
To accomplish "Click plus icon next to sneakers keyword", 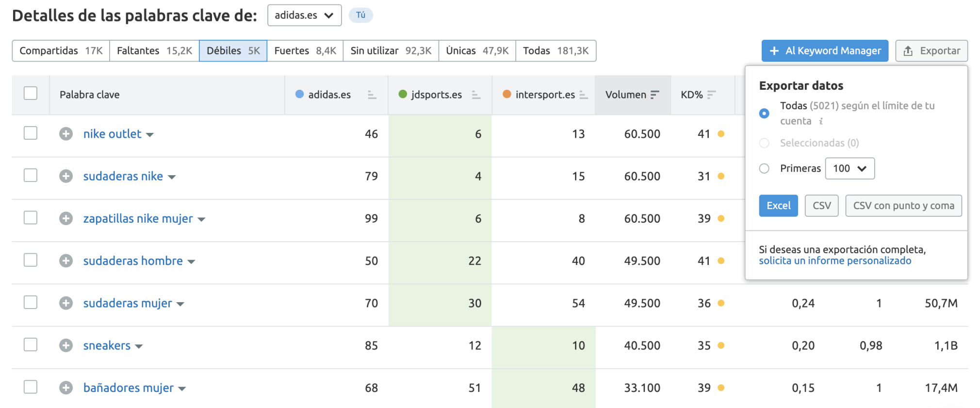I will coord(66,345).
